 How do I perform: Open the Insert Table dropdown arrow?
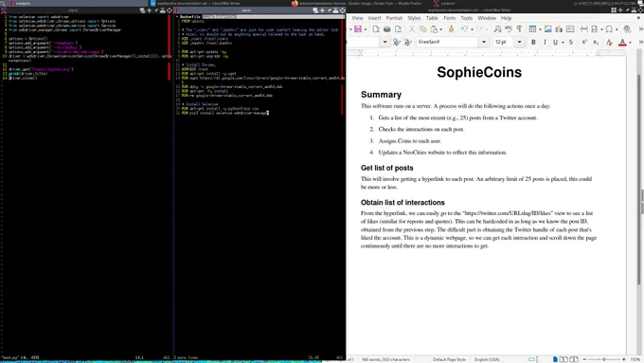coord(540,29)
